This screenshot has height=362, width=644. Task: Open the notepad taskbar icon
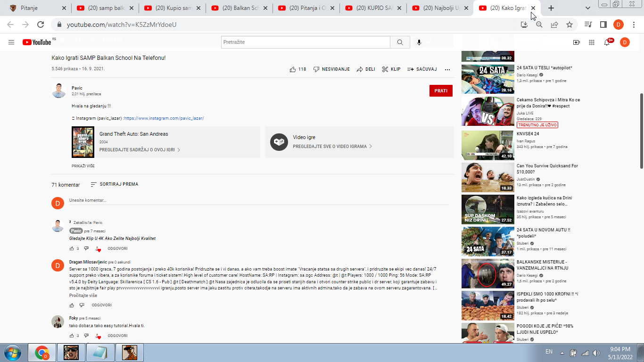tap(100, 352)
